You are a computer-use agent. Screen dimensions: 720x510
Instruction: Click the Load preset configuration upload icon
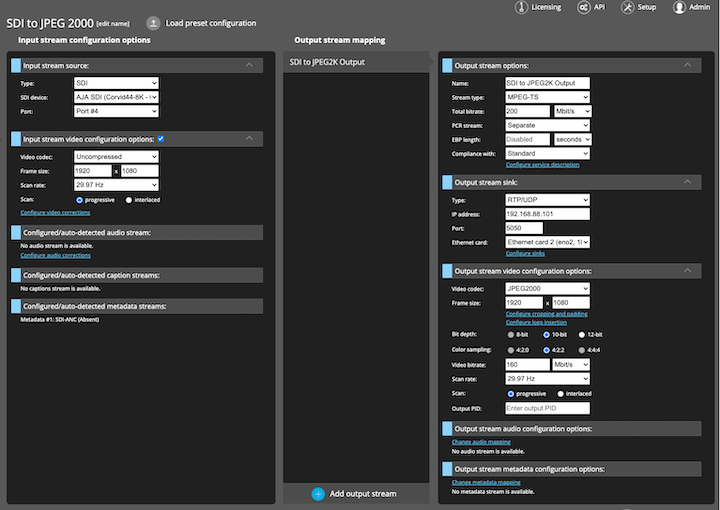point(153,23)
